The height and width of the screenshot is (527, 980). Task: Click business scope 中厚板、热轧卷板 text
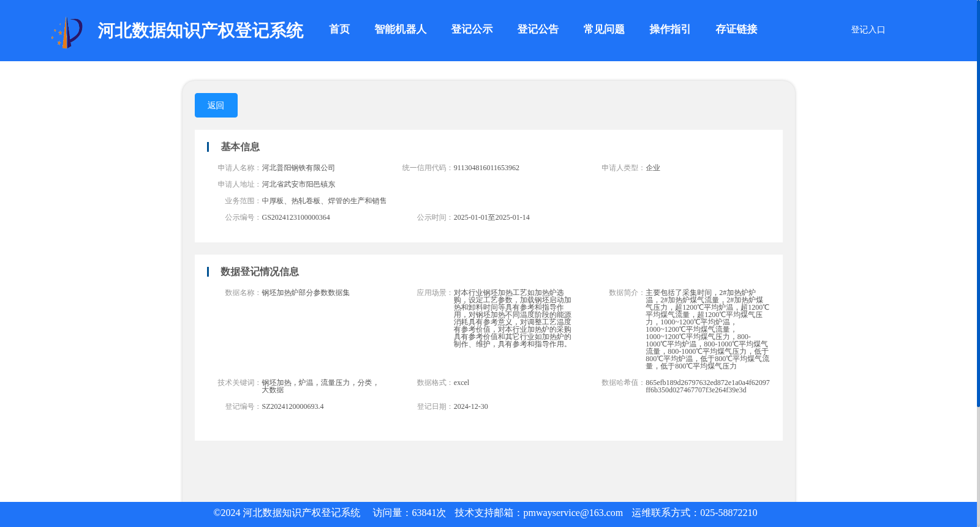coord(324,201)
